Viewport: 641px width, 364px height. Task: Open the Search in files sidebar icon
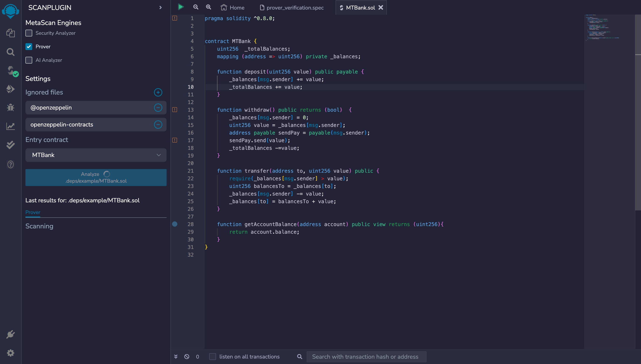click(11, 52)
